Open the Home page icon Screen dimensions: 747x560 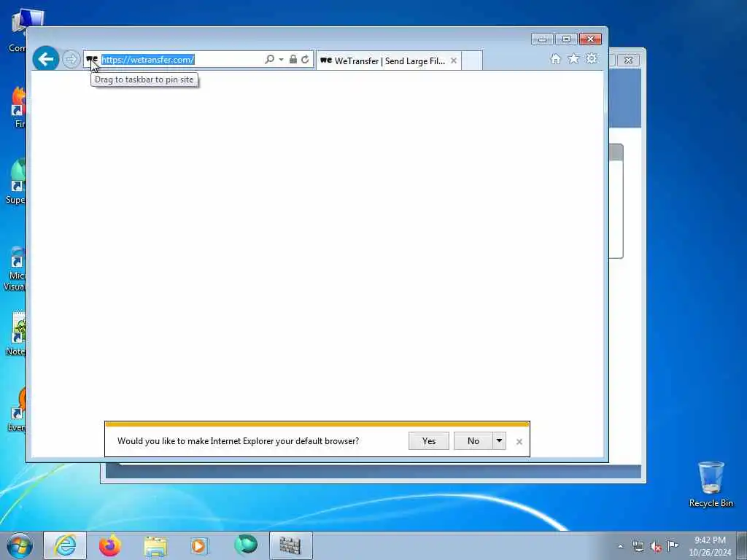[x=555, y=59]
